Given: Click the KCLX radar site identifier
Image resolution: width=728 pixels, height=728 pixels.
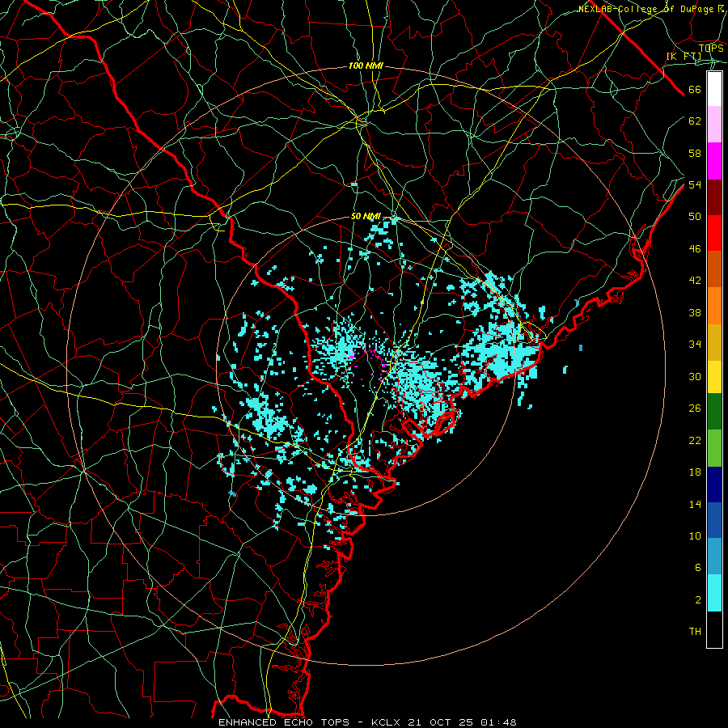Looking at the screenshot, I should click(387, 722).
